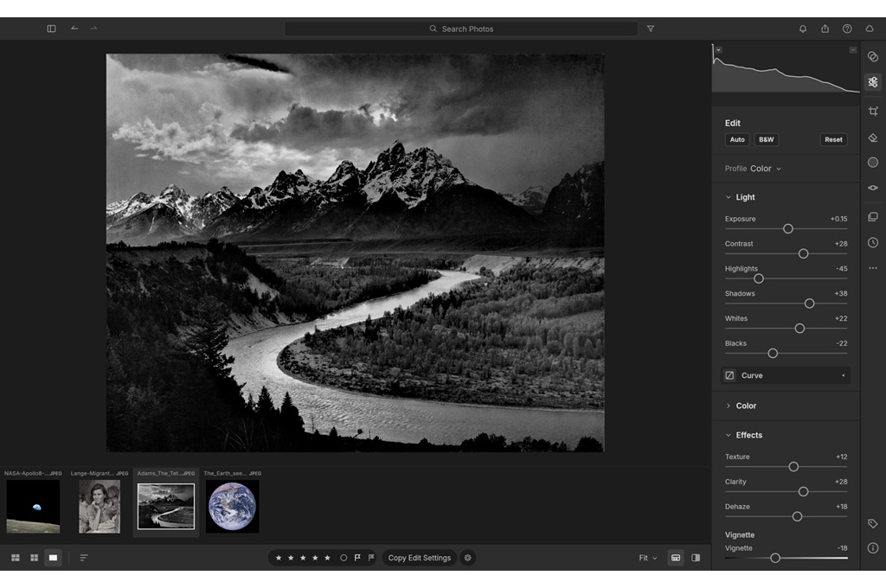Set the unflagged circle status
Image resolution: width=886 pixels, height=588 pixels.
[x=343, y=558]
